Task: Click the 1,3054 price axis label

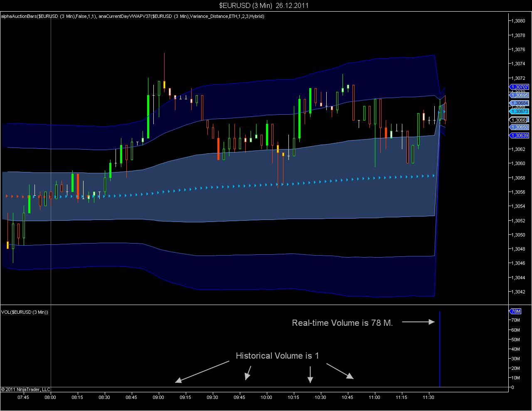Action: point(518,206)
